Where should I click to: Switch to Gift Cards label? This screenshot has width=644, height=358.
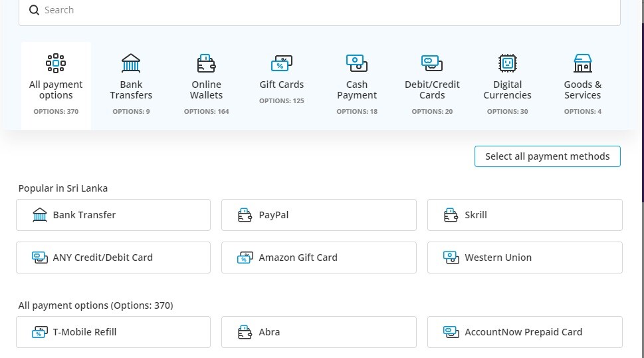[282, 85]
